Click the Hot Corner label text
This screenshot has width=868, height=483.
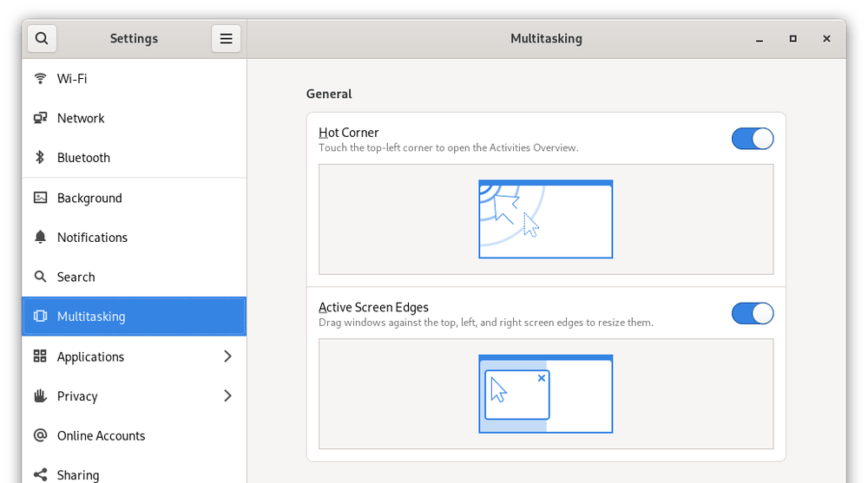(x=349, y=133)
